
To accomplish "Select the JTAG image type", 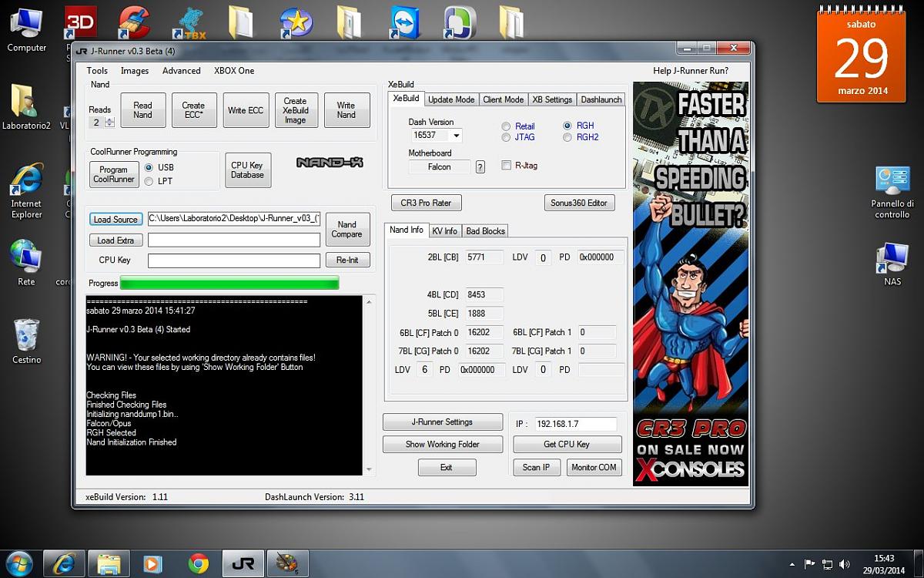I will 518,137.
